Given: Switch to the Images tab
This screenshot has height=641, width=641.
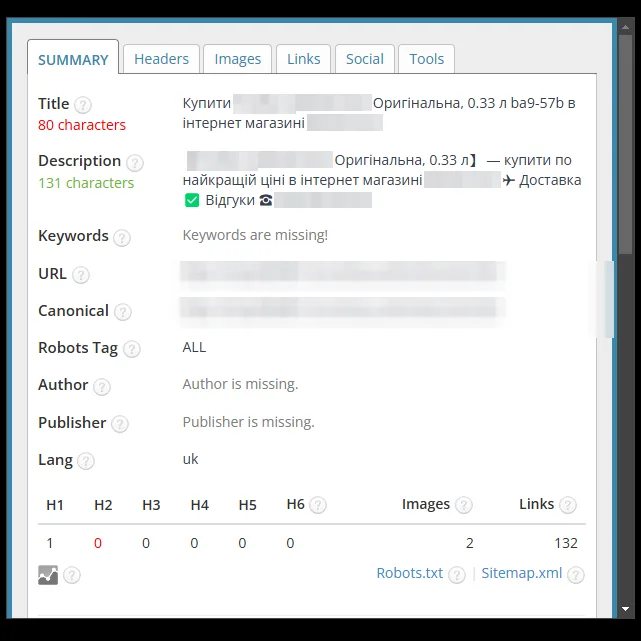Looking at the screenshot, I should click(x=238, y=59).
